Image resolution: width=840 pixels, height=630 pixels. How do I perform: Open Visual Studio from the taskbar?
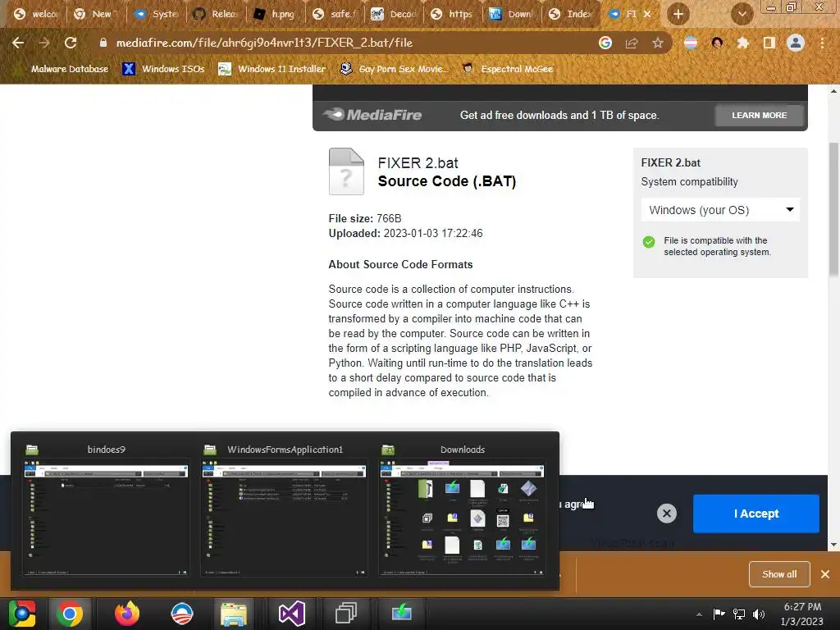(292, 614)
